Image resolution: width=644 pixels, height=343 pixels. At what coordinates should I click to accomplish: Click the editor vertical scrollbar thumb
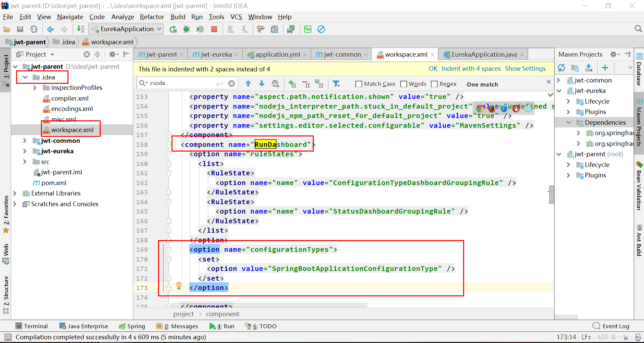(x=551, y=194)
